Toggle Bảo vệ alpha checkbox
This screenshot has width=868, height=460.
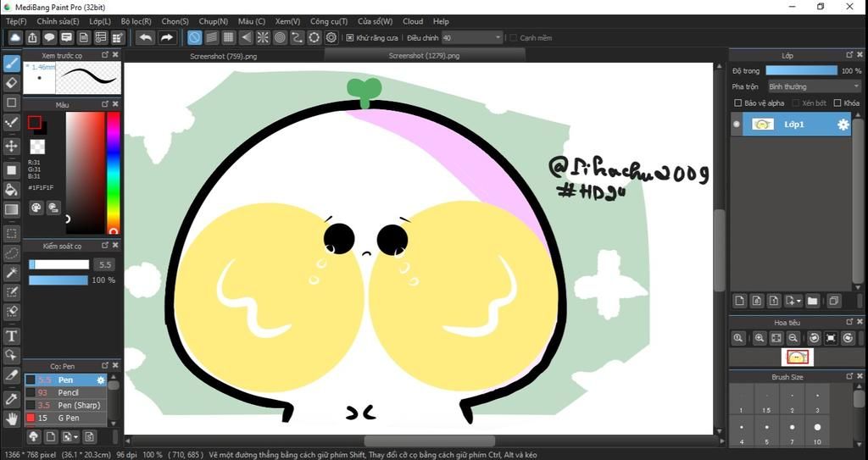click(x=737, y=103)
